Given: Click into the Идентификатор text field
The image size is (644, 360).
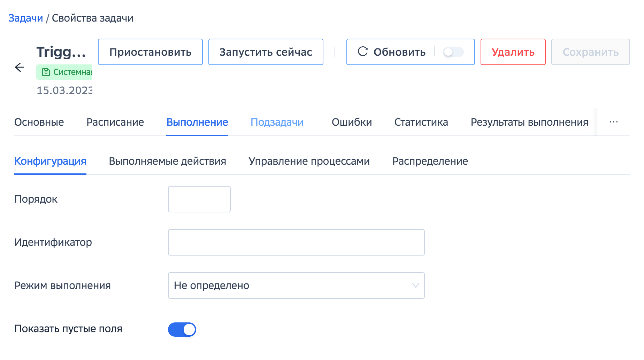Looking at the screenshot, I should [296, 242].
